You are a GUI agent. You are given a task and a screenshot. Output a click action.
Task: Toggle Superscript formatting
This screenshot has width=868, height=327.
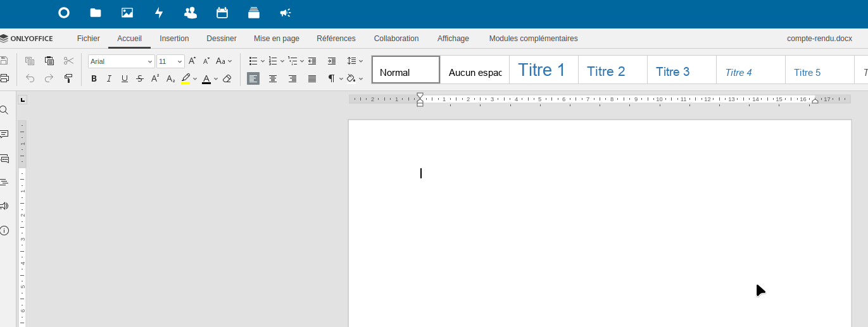click(155, 79)
